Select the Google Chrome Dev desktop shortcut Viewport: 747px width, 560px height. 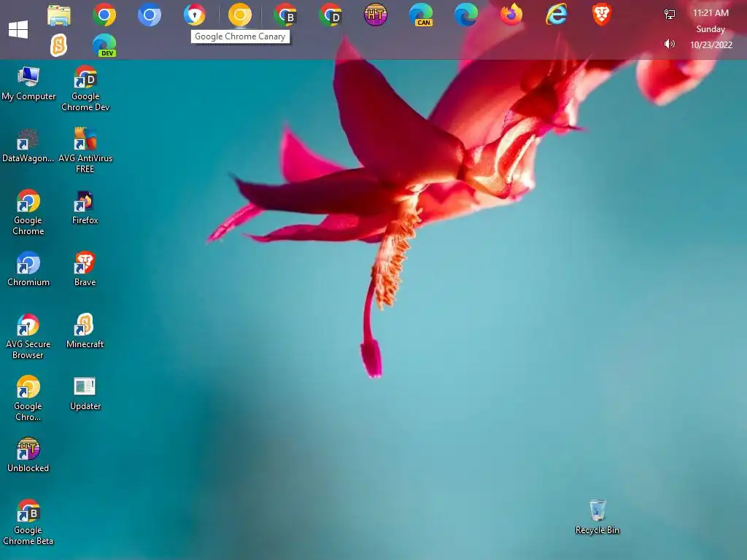pyautogui.click(x=85, y=89)
